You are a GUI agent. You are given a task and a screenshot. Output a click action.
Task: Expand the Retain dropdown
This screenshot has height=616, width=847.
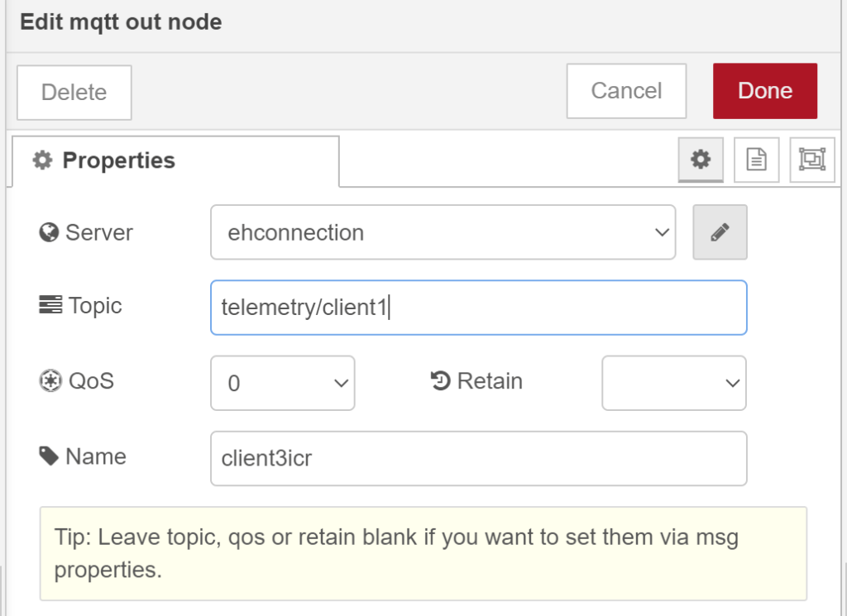(673, 383)
